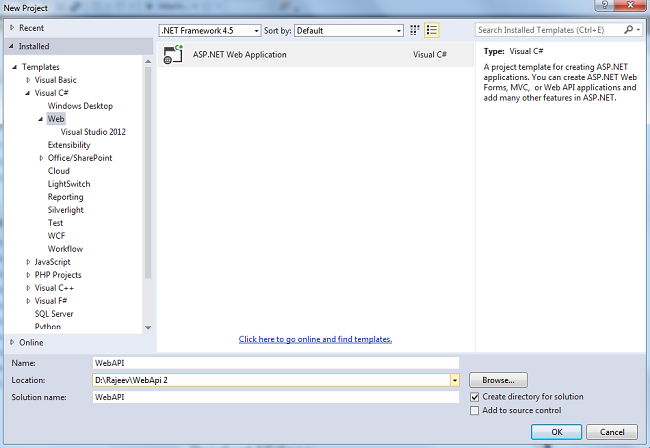
Task: Select the Web template category
Action: click(x=56, y=119)
